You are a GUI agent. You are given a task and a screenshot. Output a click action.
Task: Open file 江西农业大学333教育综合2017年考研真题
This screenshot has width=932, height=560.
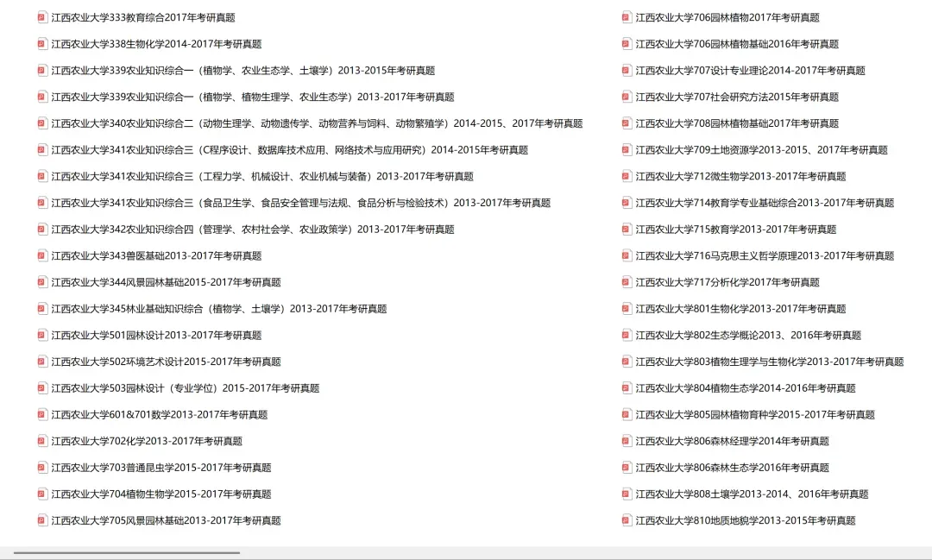[143, 18]
